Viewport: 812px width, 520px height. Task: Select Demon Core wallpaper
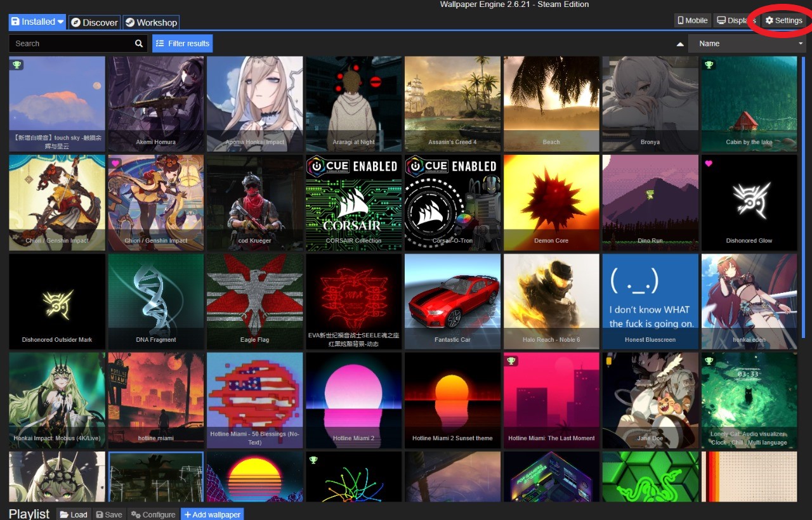[552, 203]
